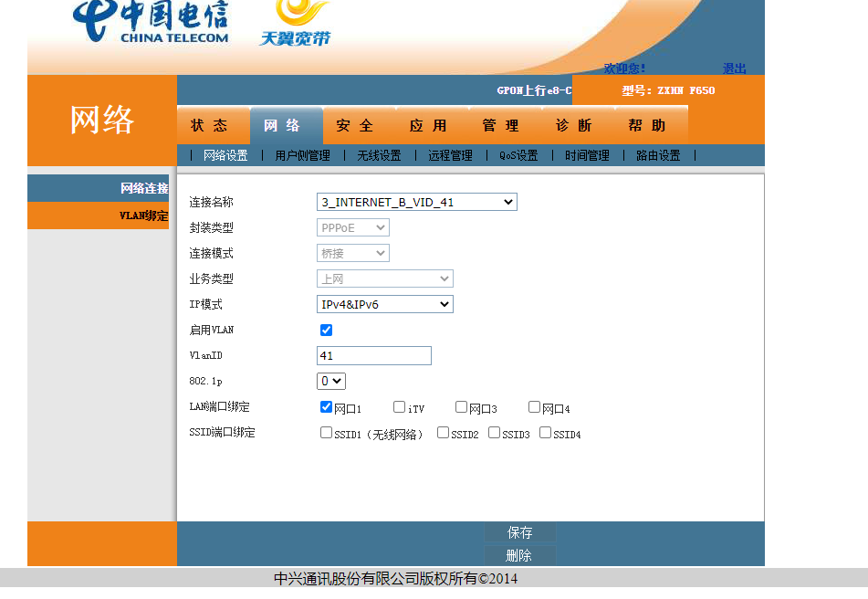This screenshot has width=868, height=599.
Task: Check the 网口3 LAN binding
Action: (461, 407)
